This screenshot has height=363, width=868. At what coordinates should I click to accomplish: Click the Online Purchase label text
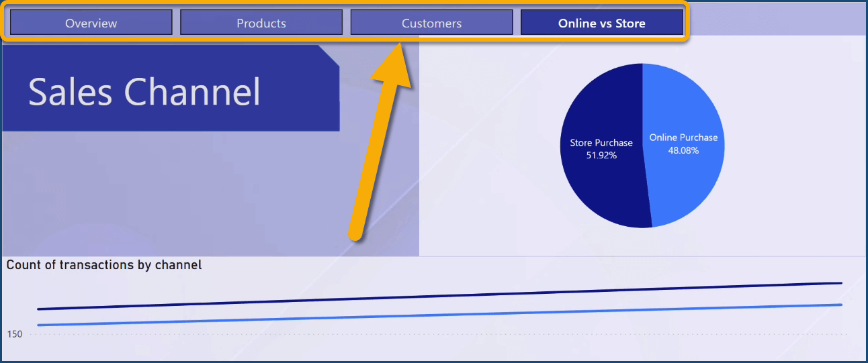(x=683, y=138)
